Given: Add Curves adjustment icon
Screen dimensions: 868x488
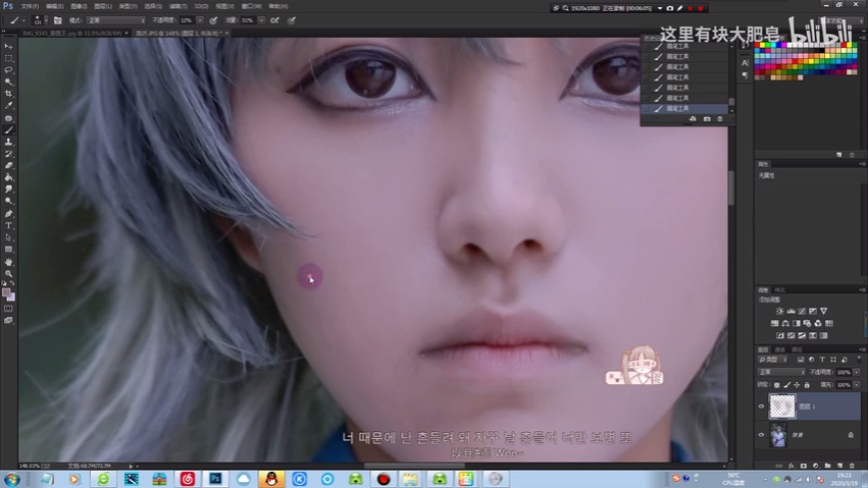Looking at the screenshot, I should click(x=801, y=311).
